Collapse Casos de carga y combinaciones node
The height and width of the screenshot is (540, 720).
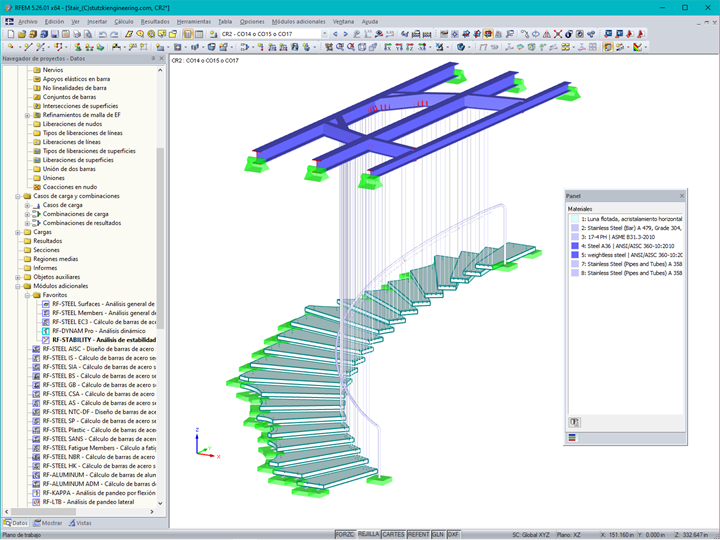[x=17, y=196]
